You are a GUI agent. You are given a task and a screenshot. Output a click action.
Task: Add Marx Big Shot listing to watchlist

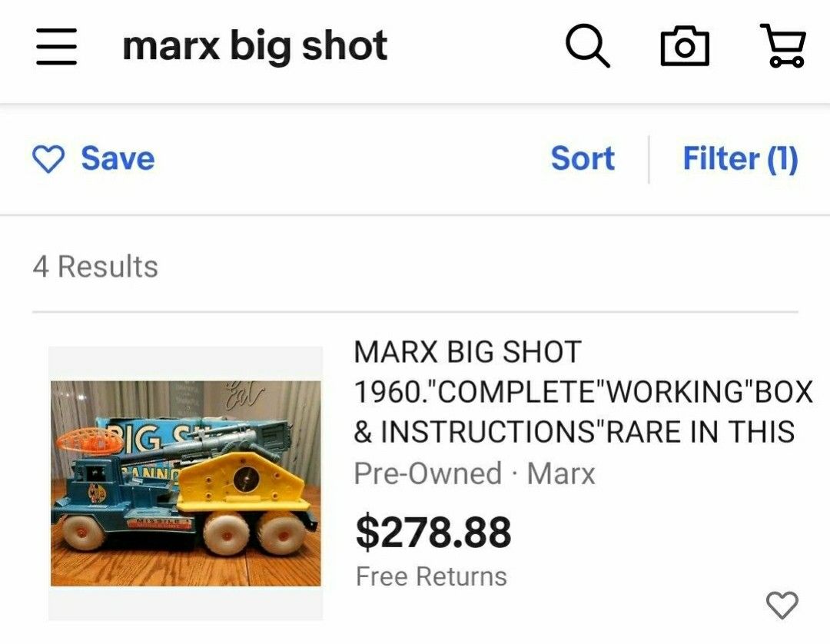point(782,604)
